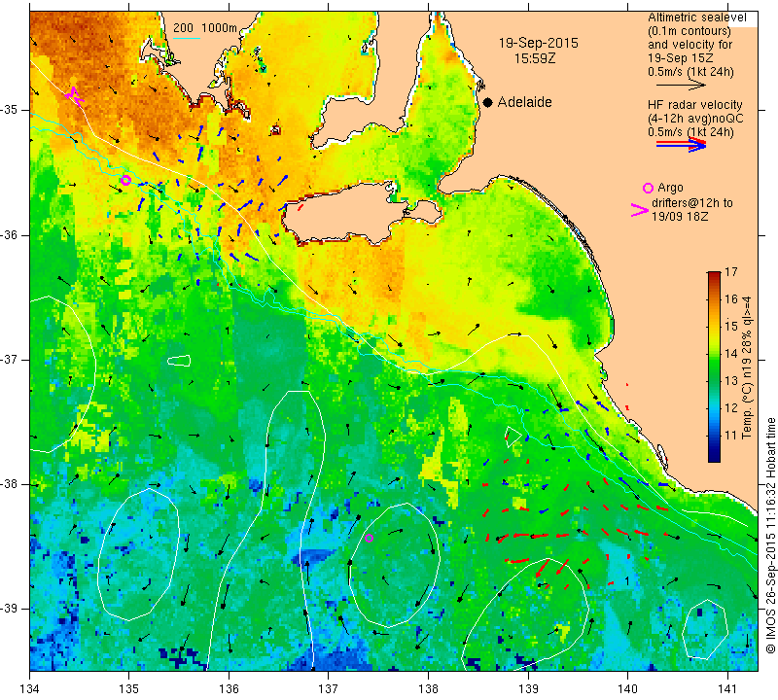Click the colorbar tick label 16
The height and width of the screenshot is (700, 778).
731,299
